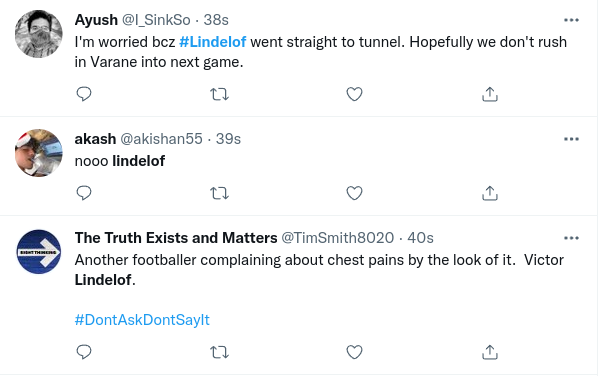
Task: Share the TimSmith8020 tweet
Action: (x=490, y=352)
